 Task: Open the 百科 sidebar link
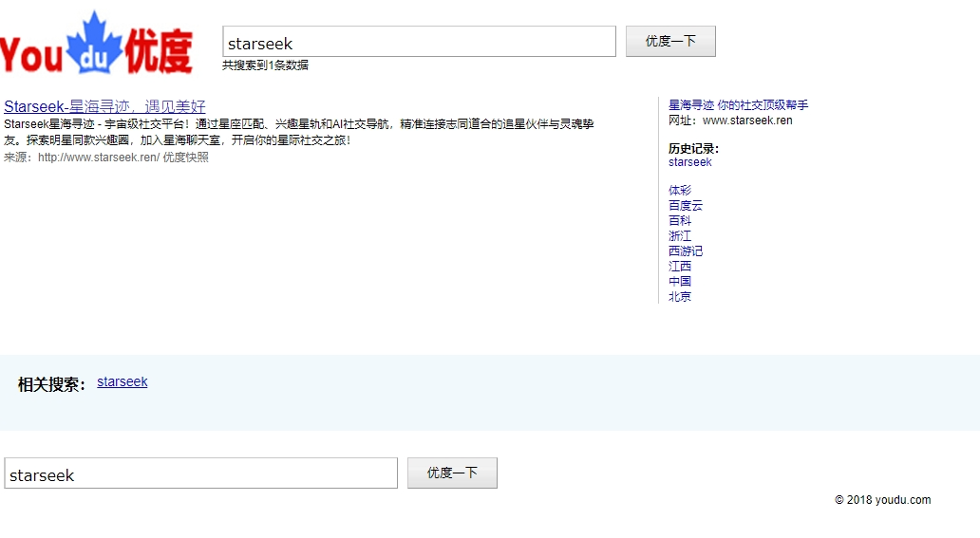point(679,220)
